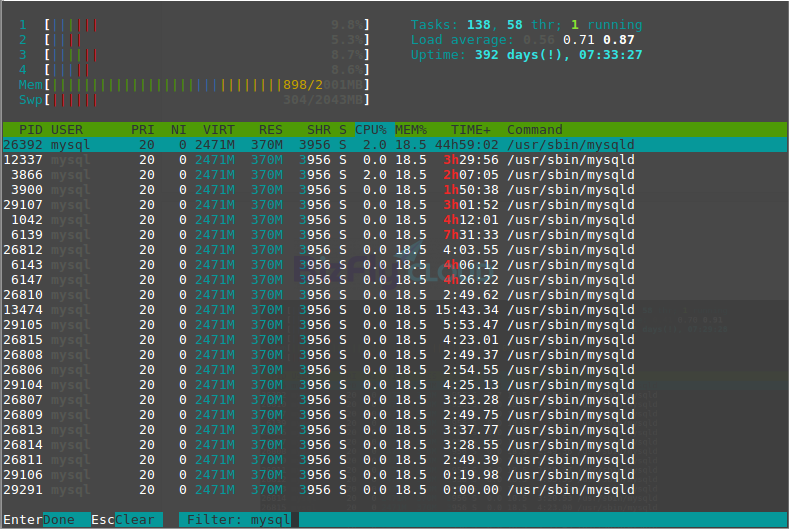789x529 pixels.
Task: Select process row with PID 26807
Action: [394, 400]
